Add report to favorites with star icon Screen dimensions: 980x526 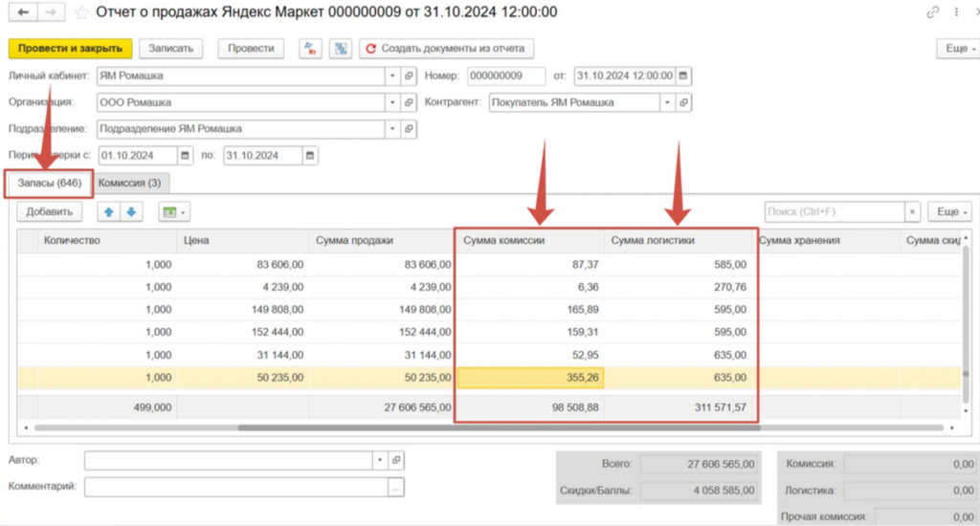82,12
